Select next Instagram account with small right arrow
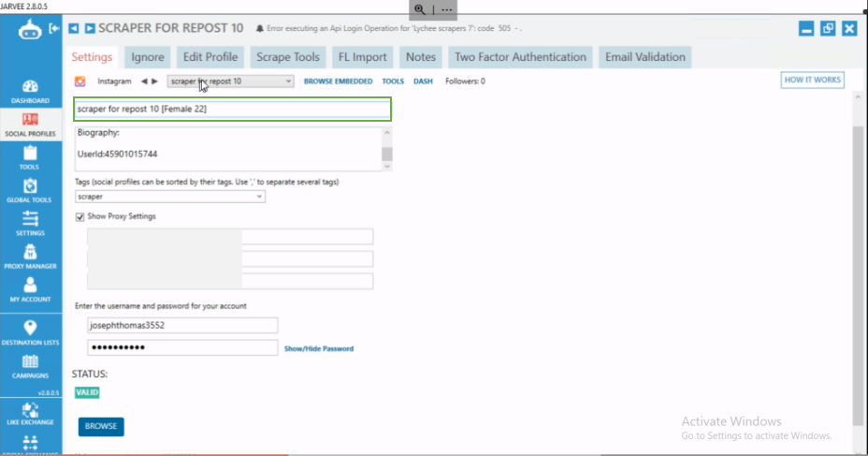Image resolution: width=868 pixels, height=456 pixels. point(155,81)
